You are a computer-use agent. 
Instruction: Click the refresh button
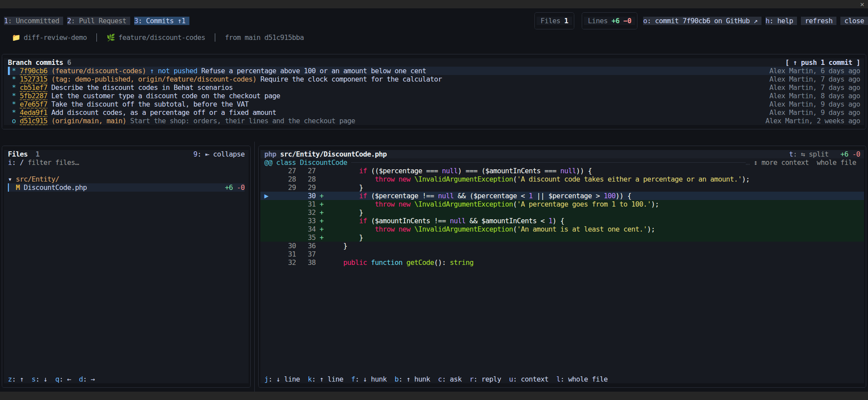[818, 21]
